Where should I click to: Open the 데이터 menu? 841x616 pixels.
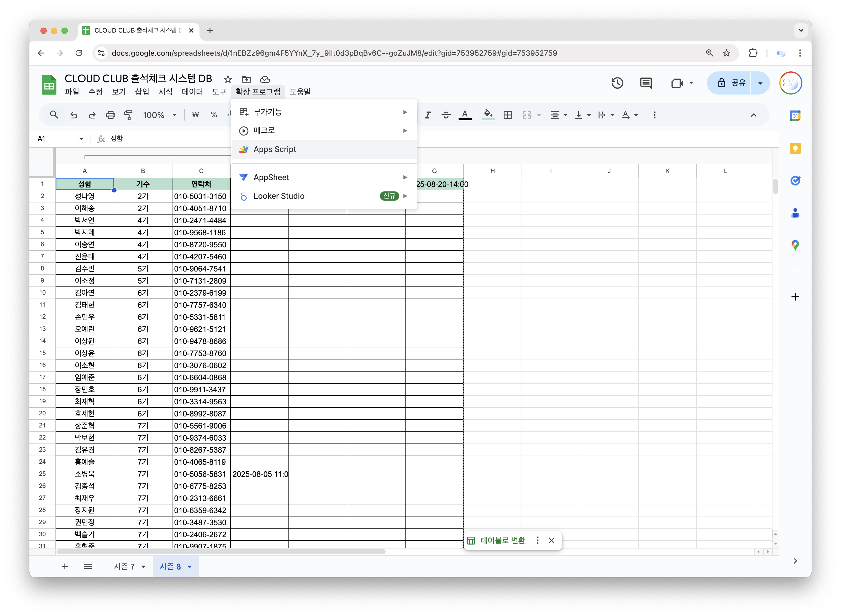(x=192, y=92)
